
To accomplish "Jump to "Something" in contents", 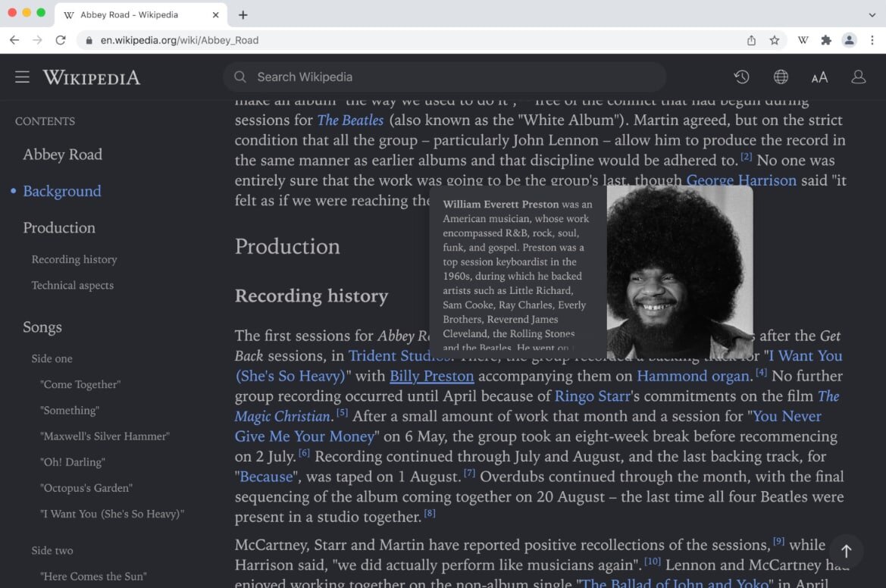I will (x=70, y=411).
